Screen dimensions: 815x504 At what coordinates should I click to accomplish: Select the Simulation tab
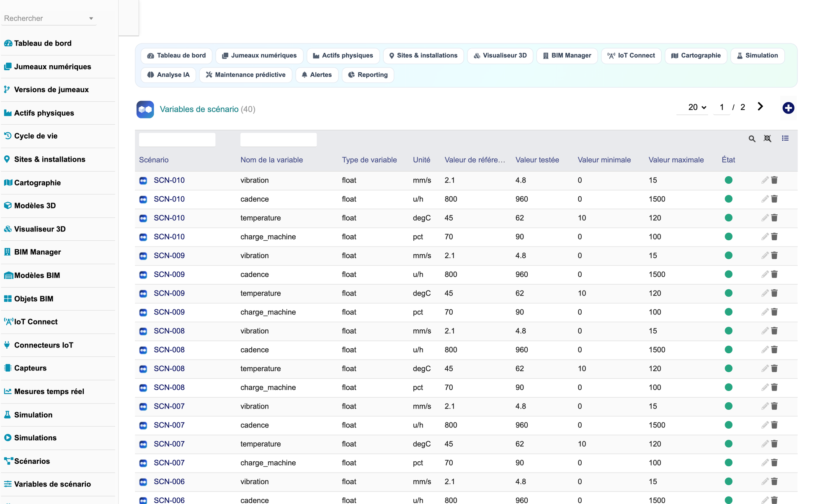click(x=757, y=56)
